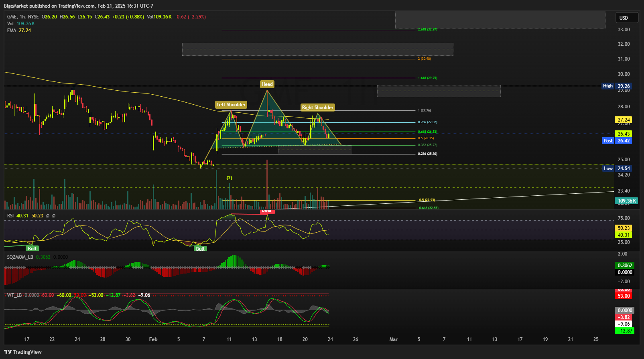Select the Head pattern label
This screenshot has width=644, height=359.
coord(267,84)
